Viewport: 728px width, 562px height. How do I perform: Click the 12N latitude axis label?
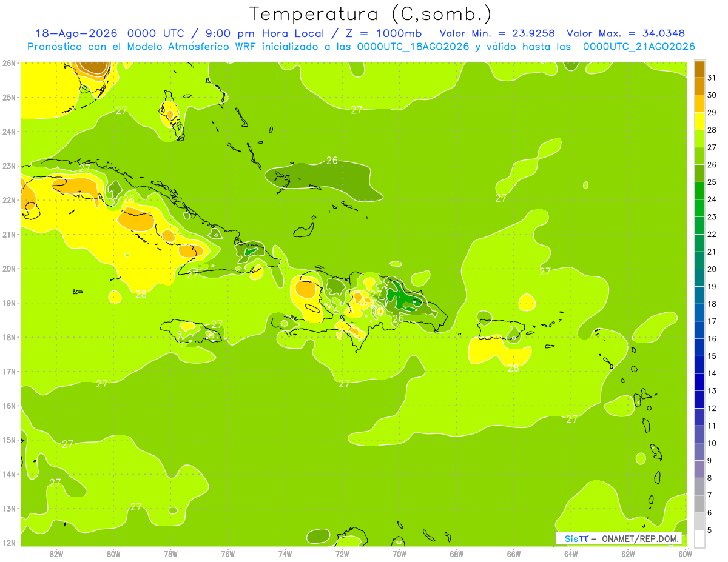8,543
